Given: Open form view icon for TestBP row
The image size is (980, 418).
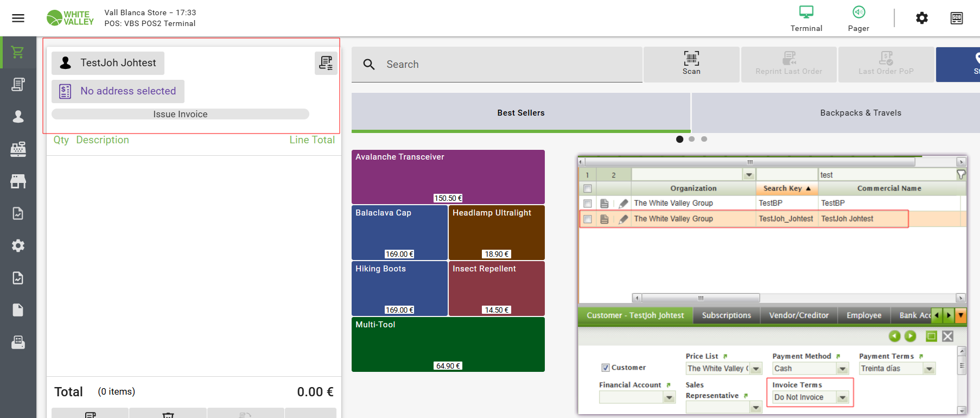Looking at the screenshot, I should (x=604, y=203).
